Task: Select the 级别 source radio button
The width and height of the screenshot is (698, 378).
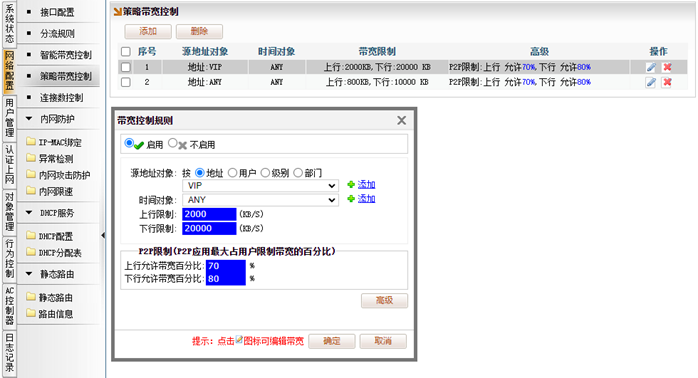Action: pyautogui.click(x=265, y=173)
